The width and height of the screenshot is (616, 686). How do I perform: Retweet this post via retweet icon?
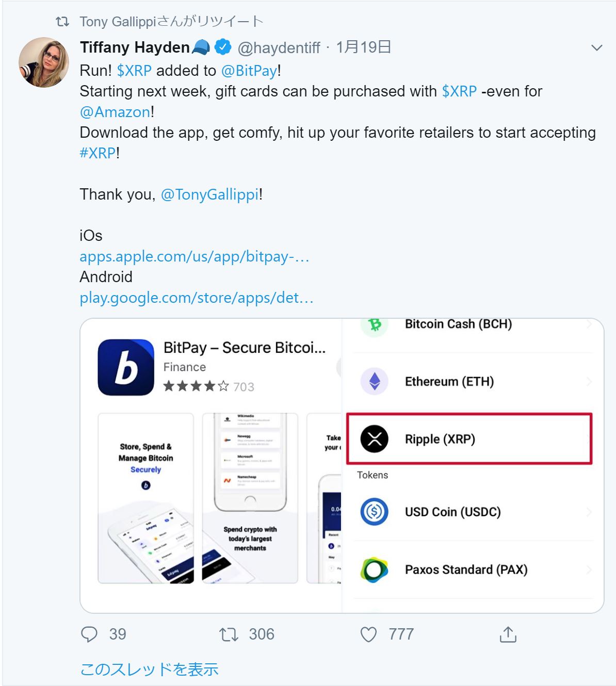click(229, 634)
